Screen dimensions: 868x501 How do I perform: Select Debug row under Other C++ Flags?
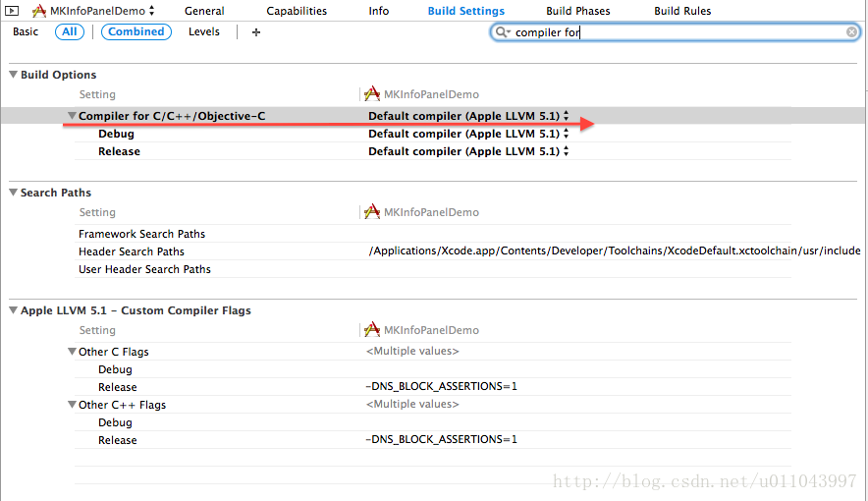coord(433,422)
